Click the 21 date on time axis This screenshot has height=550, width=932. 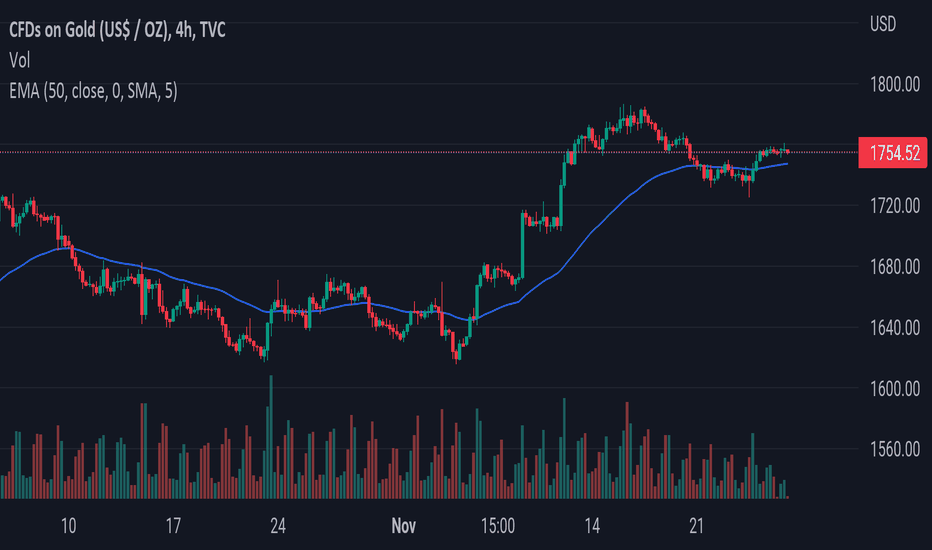click(x=696, y=526)
